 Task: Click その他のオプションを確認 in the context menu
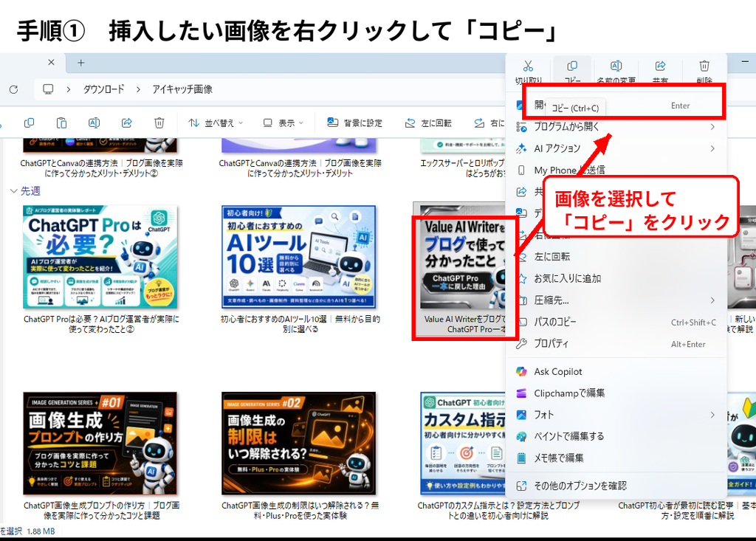point(616,486)
